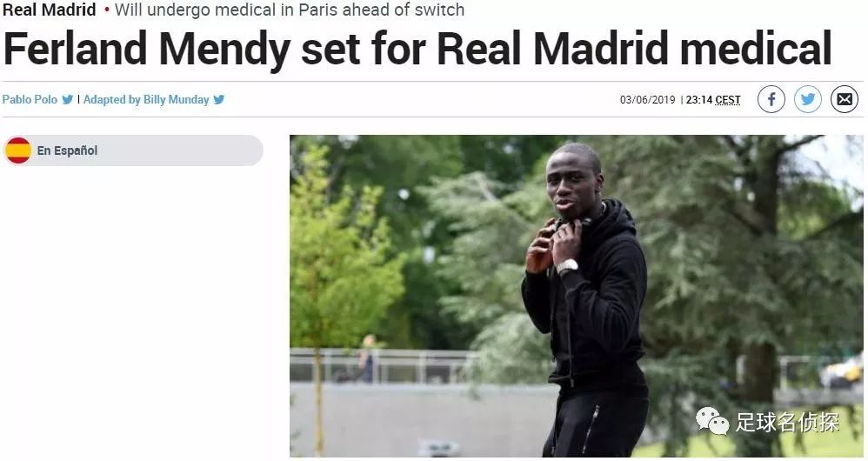Click the 23:14 publish time
868x461 pixels.
(699, 100)
